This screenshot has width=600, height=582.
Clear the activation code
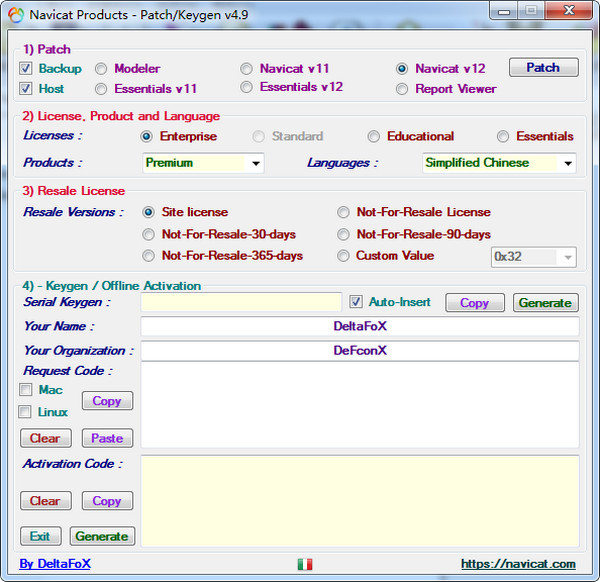coord(46,501)
